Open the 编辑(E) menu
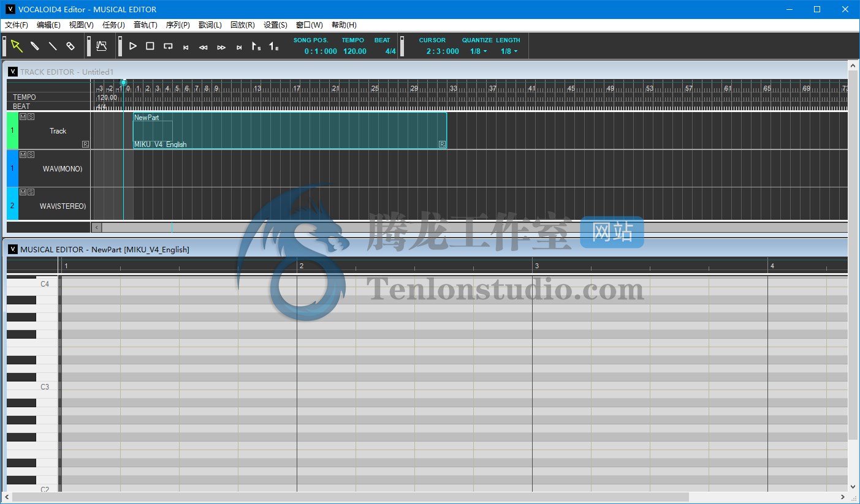 [x=48, y=25]
